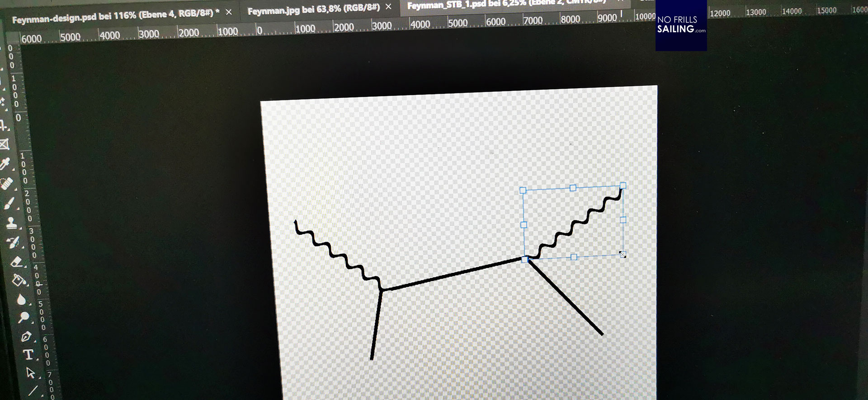Click the top-middle transform handle
The height and width of the screenshot is (400, 868).
pyautogui.click(x=573, y=188)
